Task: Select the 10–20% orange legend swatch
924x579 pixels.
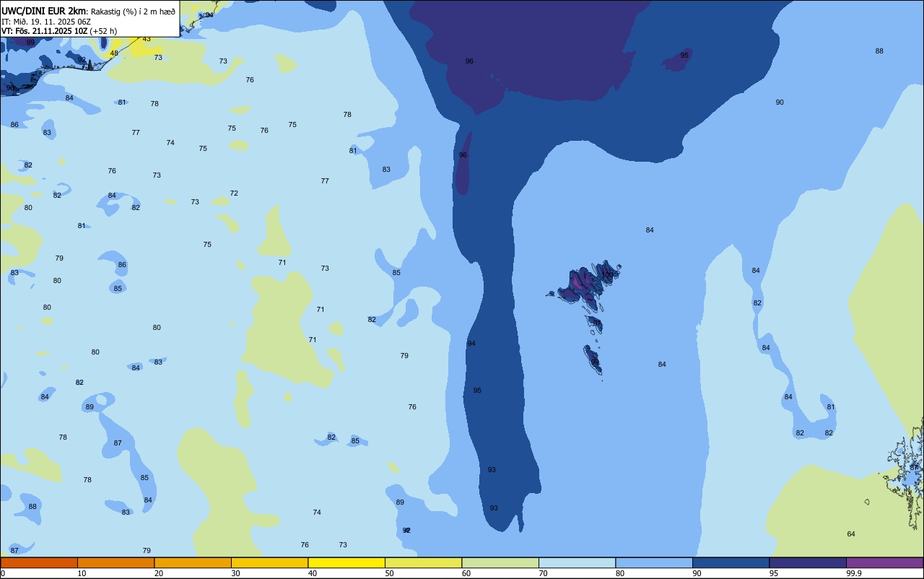Action: 115,562
